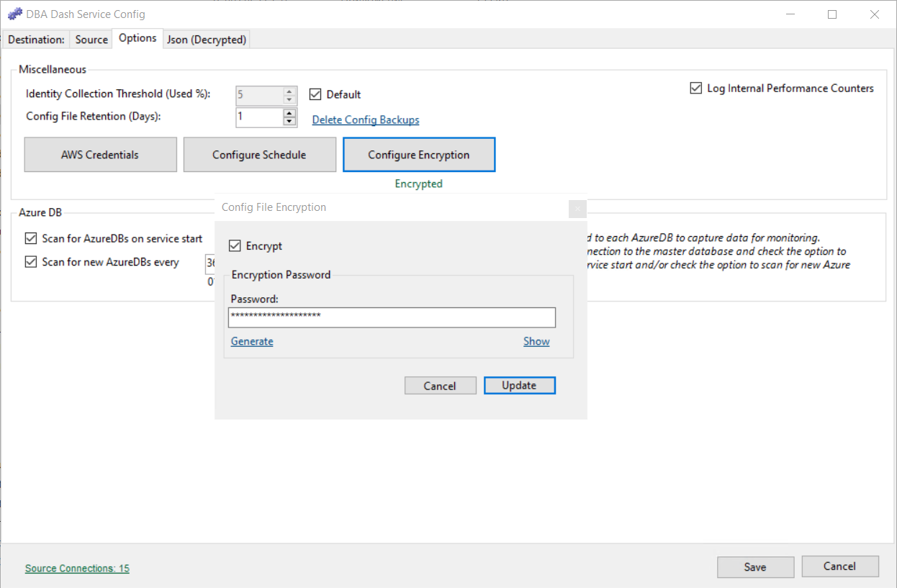Generate a new encryption password

pos(251,340)
